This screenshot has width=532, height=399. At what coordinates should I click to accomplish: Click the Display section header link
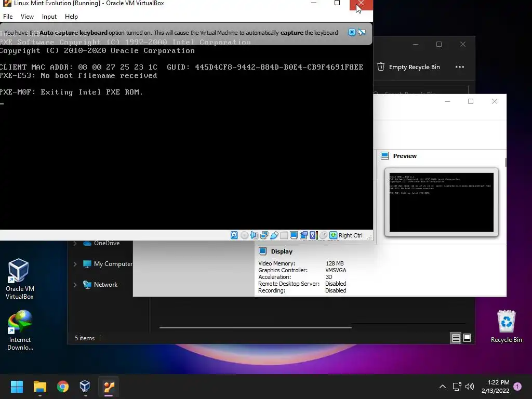pos(282,251)
